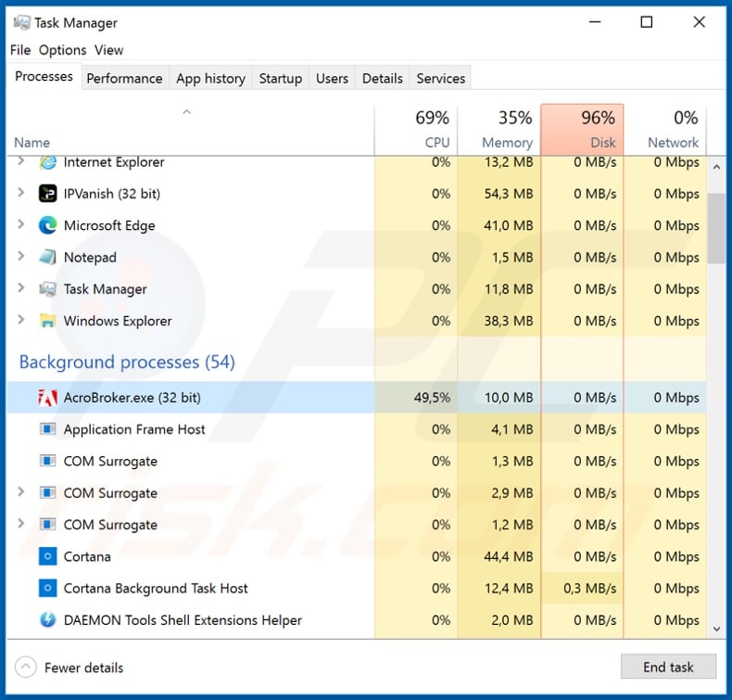The width and height of the screenshot is (732, 700).
Task: Click the Task Manager process icon
Action: (48, 289)
